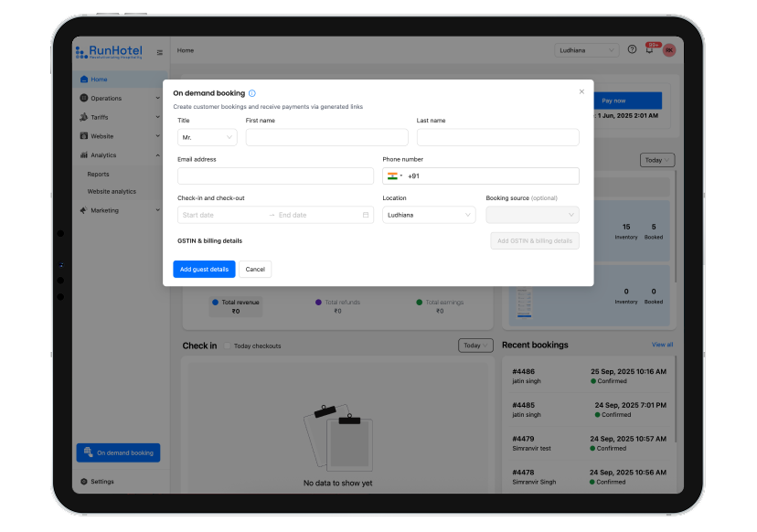
Task: Open the Title dropdown showing Mr.
Action: tap(208, 138)
